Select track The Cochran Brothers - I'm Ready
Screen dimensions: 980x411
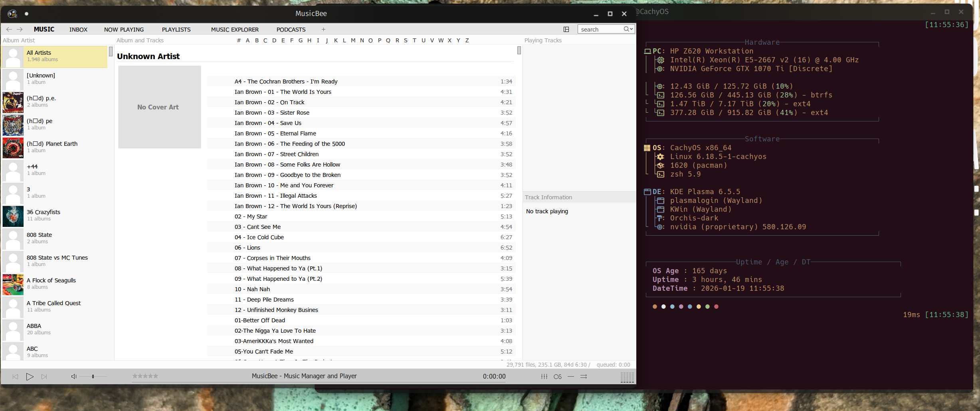(361, 81)
